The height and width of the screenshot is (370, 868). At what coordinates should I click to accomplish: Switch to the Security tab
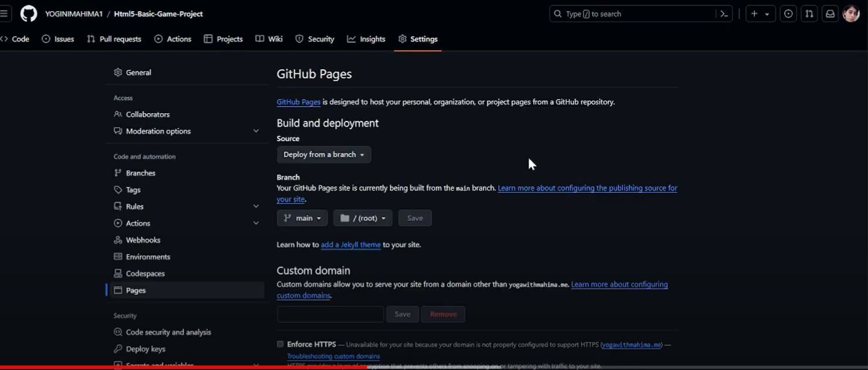(315, 39)
